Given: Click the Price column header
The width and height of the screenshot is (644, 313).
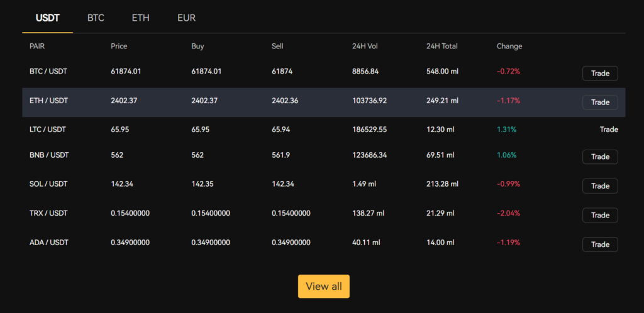Looking at the screenshot, I should [x=119, y=47].
